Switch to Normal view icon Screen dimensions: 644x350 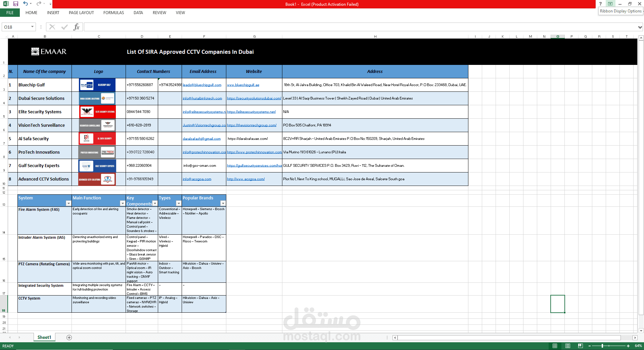pos(555,346)
